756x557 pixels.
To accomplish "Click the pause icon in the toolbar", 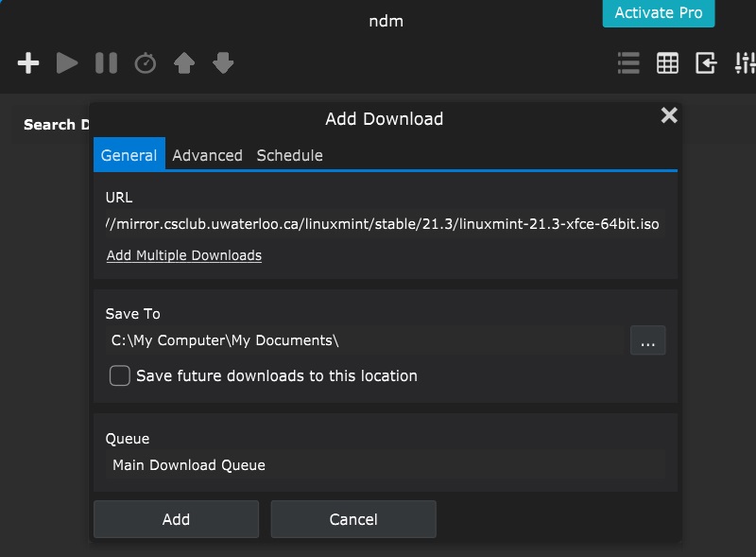I will (105, 63).
